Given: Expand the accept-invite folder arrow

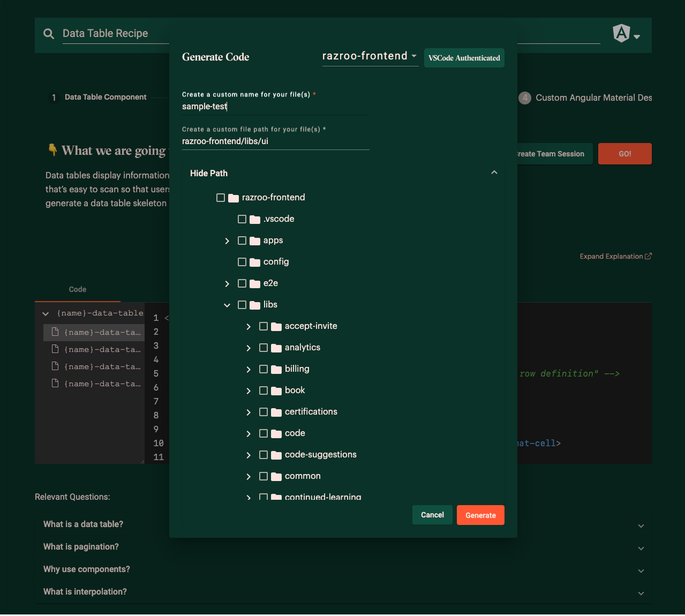Looking at the screenshot, I should [249, 327].
